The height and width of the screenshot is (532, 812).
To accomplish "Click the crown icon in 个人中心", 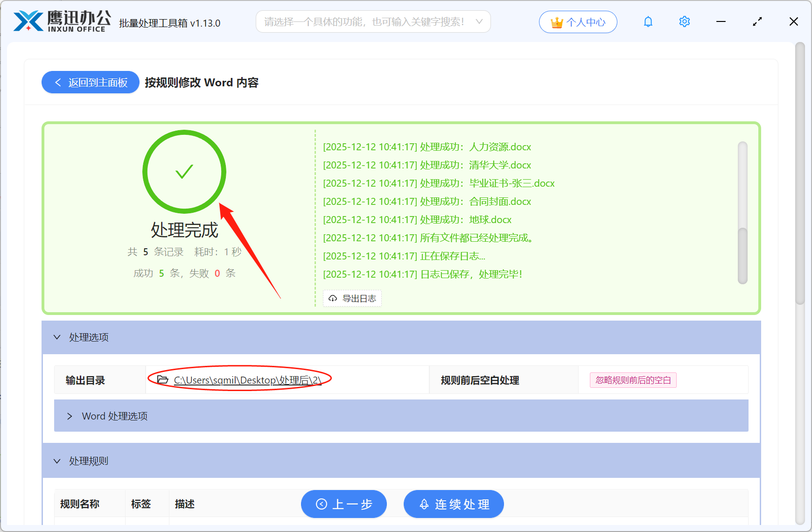I will pos(556,21).
